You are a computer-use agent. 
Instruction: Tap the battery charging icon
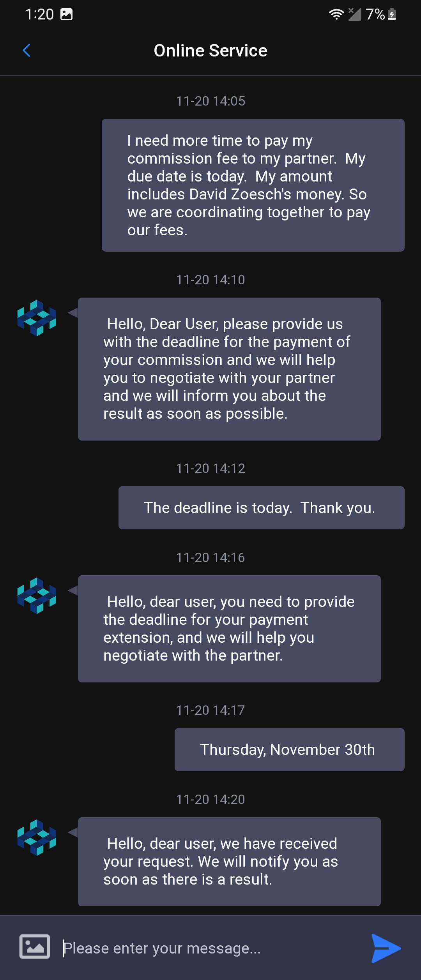tap(392, 14)
